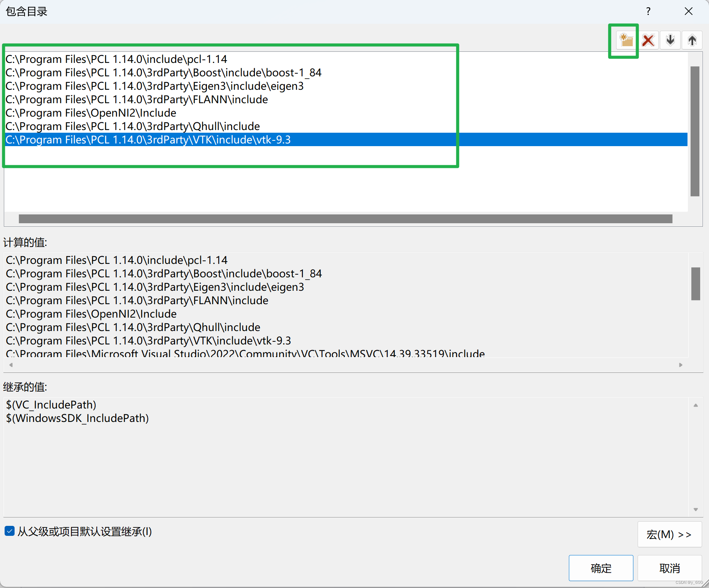Image resolution: width=709 pixels, height=588 pixels.
Task: Click the new line folder icon
Action: click(626, 40)
